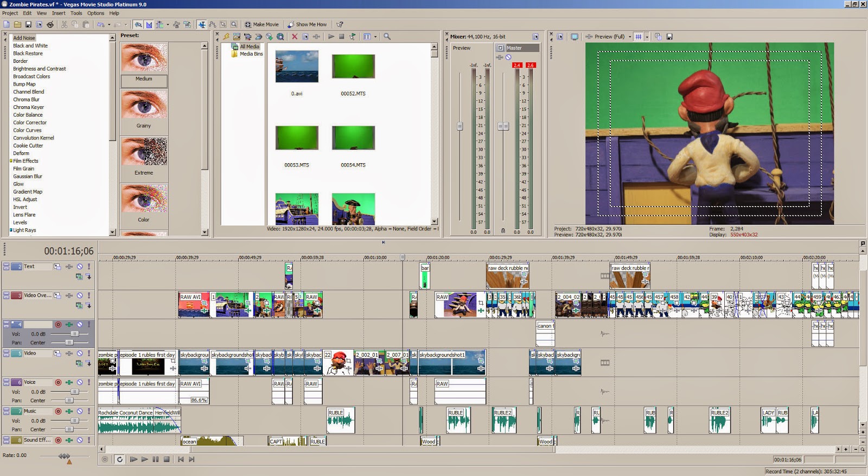Screen dimensions: 868x476
Task: Arm the Voice track for recording
Action: pos(58,382)
